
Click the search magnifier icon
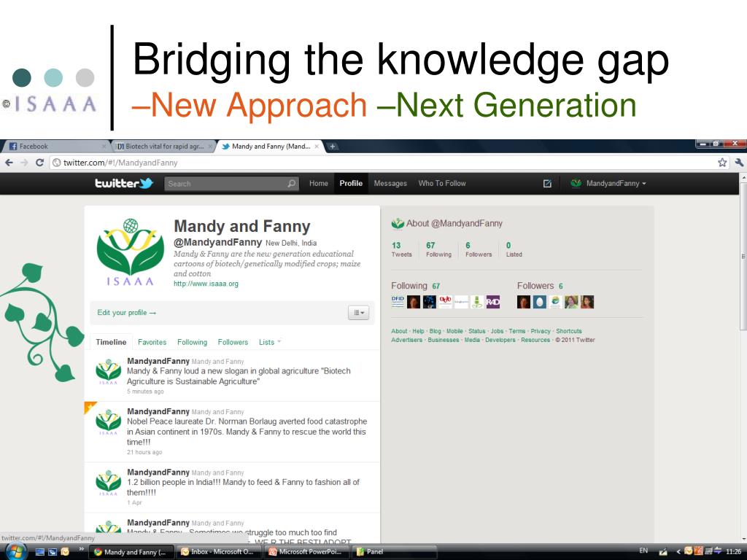[291, 183]
